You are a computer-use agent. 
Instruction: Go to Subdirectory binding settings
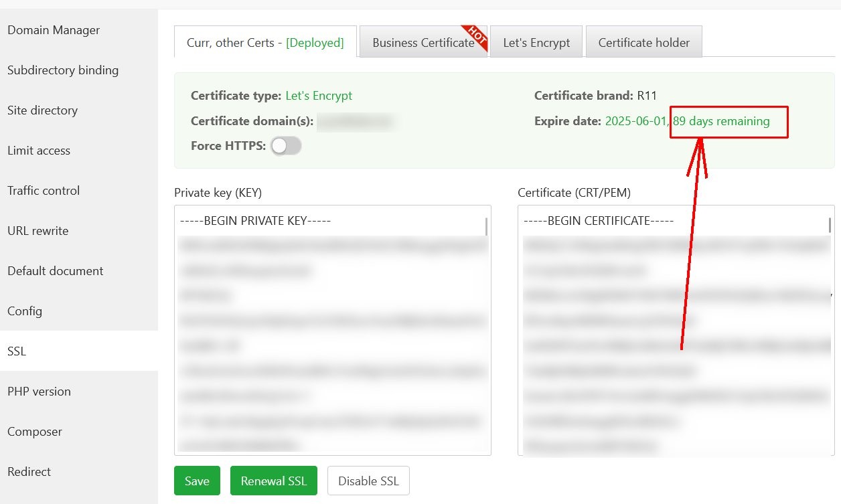click(63, 70)
